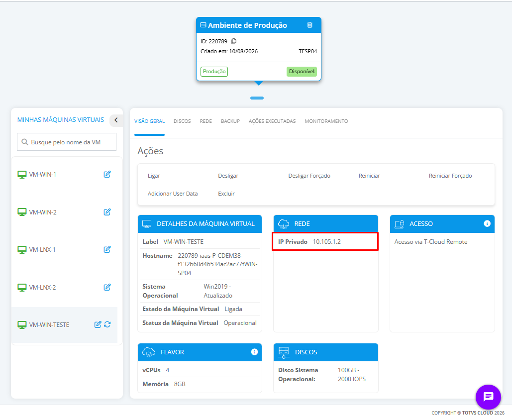Click the environment card server icon
The image size is (512, 420).
tap(203, 25)
